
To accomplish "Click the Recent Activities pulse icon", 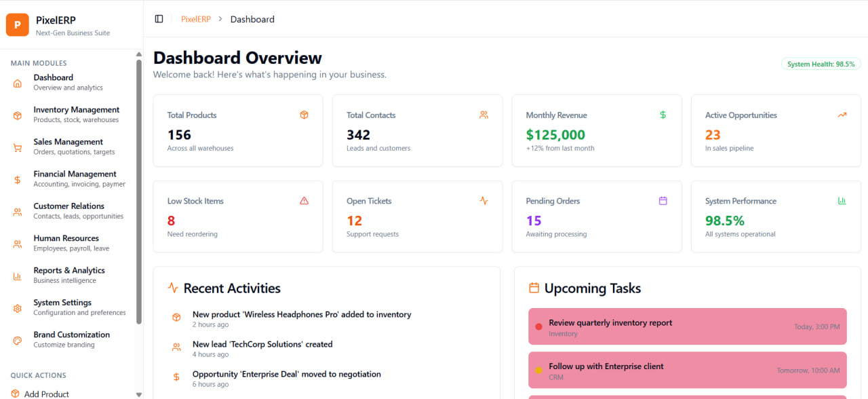I will point(173,288).
